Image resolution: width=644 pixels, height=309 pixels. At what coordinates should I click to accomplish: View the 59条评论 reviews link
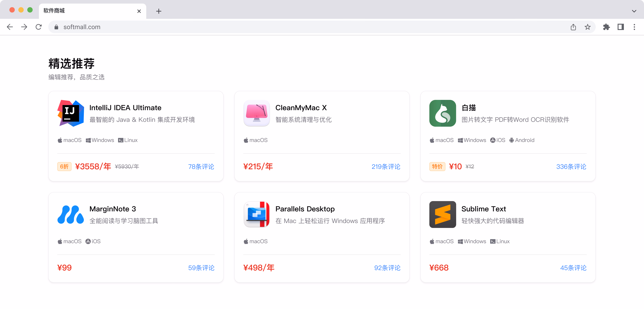(x=201, y=268)
